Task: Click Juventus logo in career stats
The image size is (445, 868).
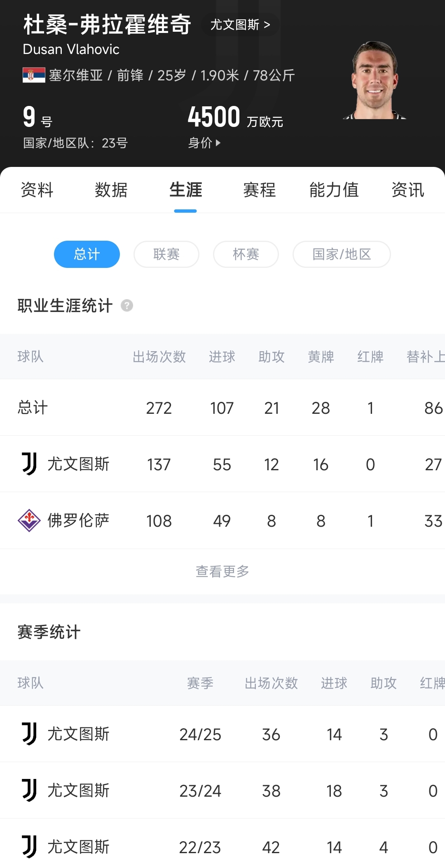Action: point(29,464)
